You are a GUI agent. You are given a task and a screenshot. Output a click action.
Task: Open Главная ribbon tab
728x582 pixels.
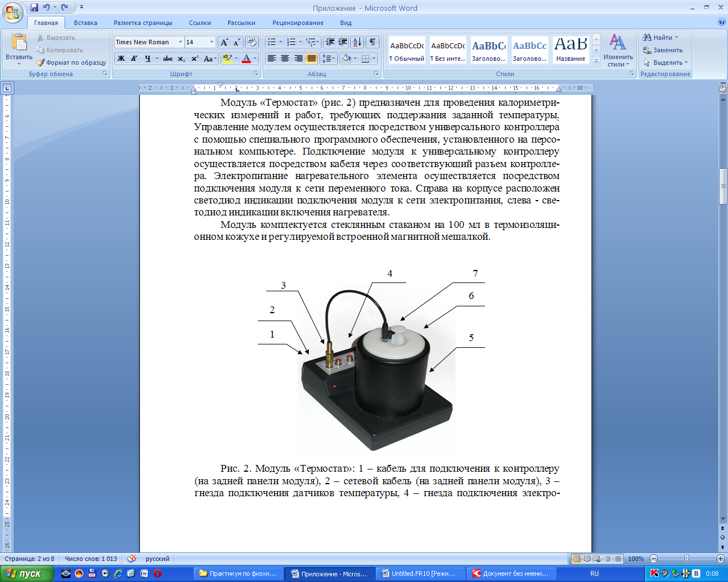coord(46,23)
